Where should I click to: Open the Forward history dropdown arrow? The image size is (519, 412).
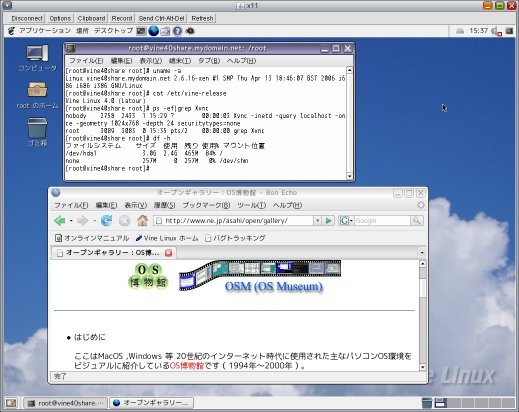[x=94, y=221]
